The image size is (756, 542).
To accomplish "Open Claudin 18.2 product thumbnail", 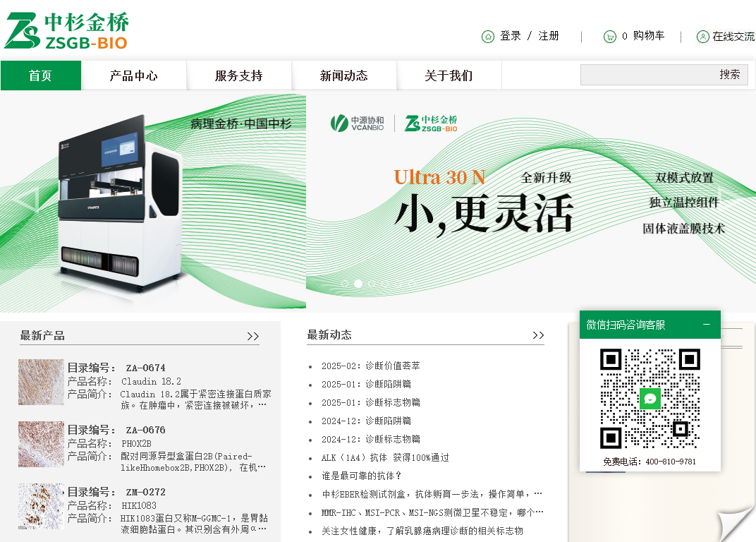I will click(41, 382).
